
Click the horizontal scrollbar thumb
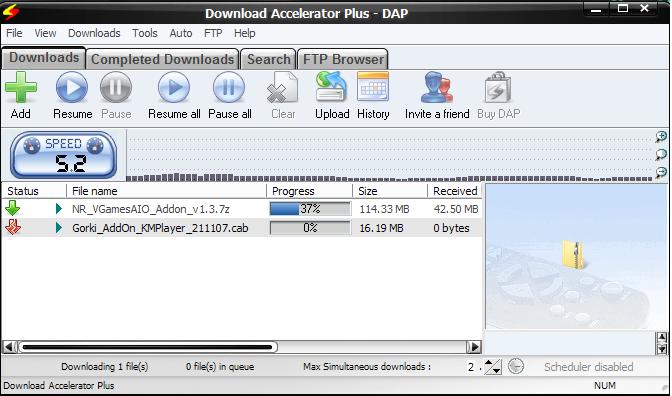pos(148,347)
